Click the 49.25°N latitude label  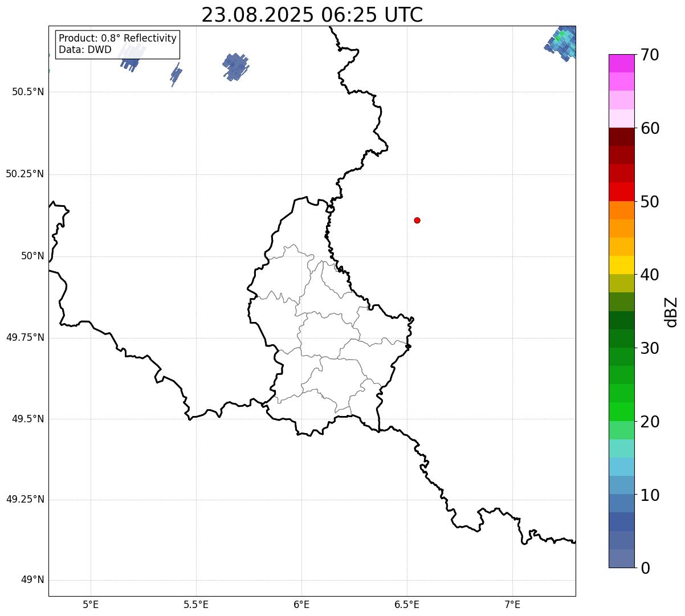point(25,499)
